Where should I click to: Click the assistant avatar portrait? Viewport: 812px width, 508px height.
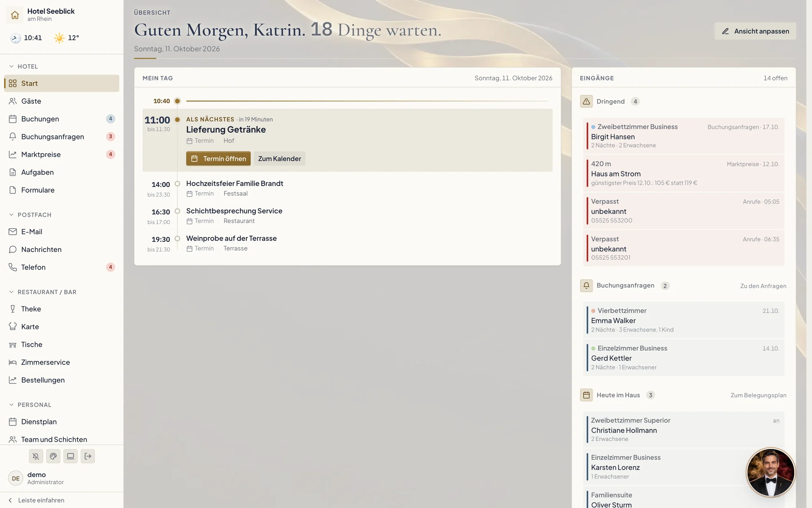tap(771, 472)
